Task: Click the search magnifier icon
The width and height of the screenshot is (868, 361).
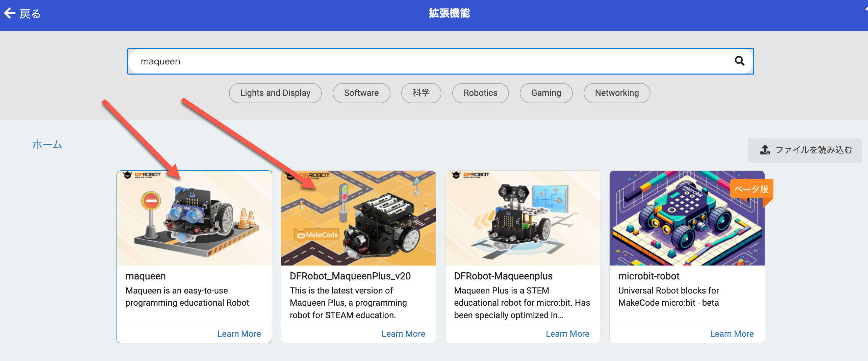Action: pos(740,61)
